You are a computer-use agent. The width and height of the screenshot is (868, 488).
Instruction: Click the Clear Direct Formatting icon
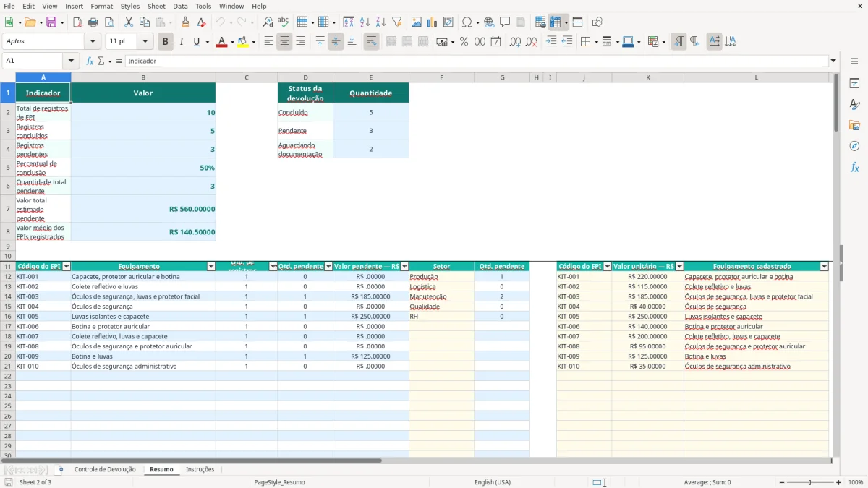[x=201, y=22]
